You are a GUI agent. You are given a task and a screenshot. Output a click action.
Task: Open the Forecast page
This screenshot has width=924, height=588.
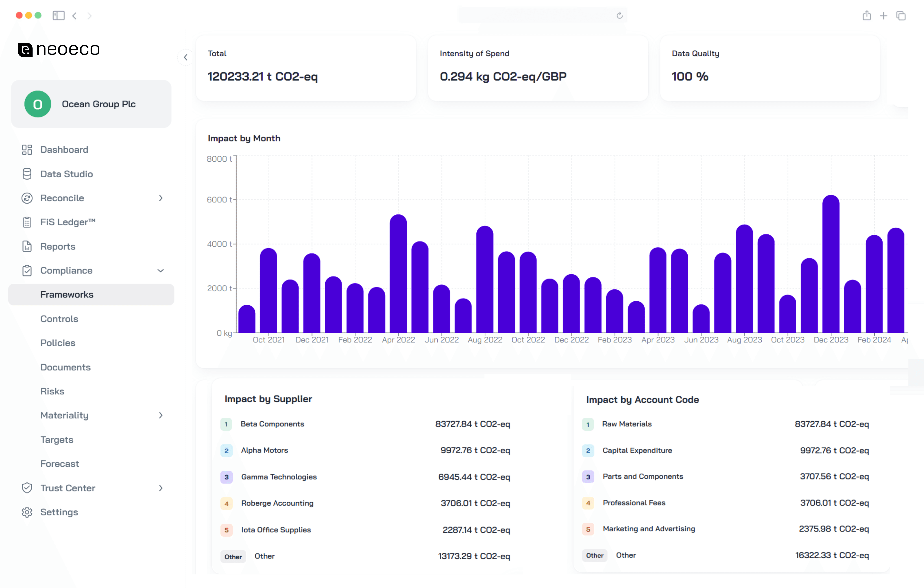[60, 464]
